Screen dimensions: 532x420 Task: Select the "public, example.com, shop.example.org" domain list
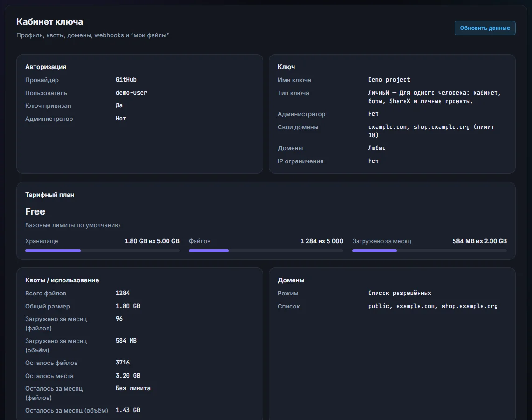point(433,306)
